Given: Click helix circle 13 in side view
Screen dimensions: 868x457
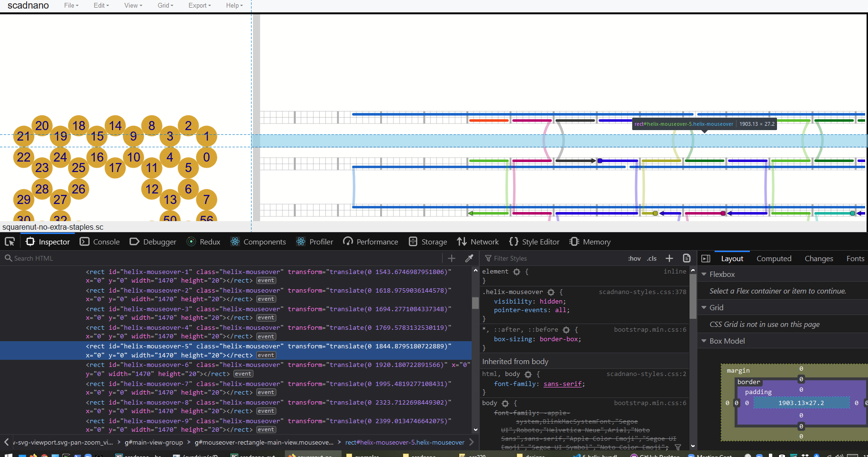Looking at the screenshot, I should (170, 200).
